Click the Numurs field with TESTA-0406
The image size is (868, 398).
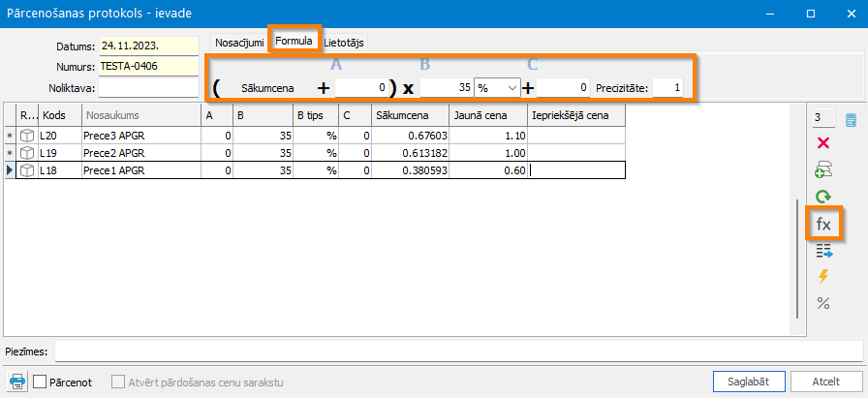click(x=148, y=67)
